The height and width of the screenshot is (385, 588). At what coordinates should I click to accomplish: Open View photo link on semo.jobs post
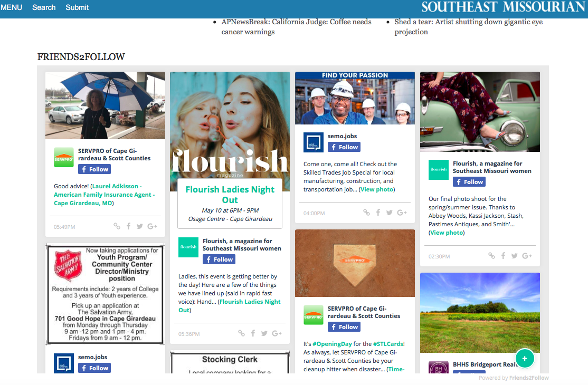click(x=377, y=189)
